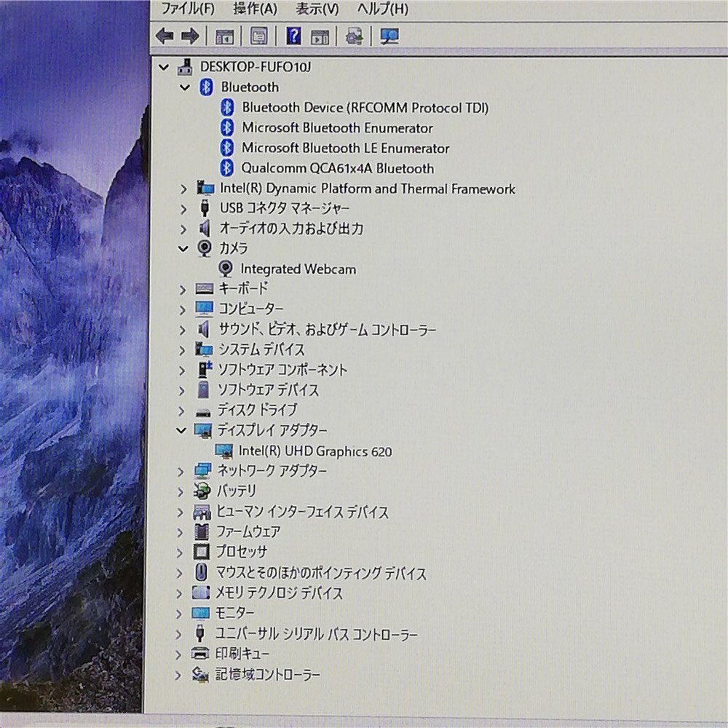
Task: Select Qualcomm QCA61x4A Bluetooth device
Action: click(338, 168)
